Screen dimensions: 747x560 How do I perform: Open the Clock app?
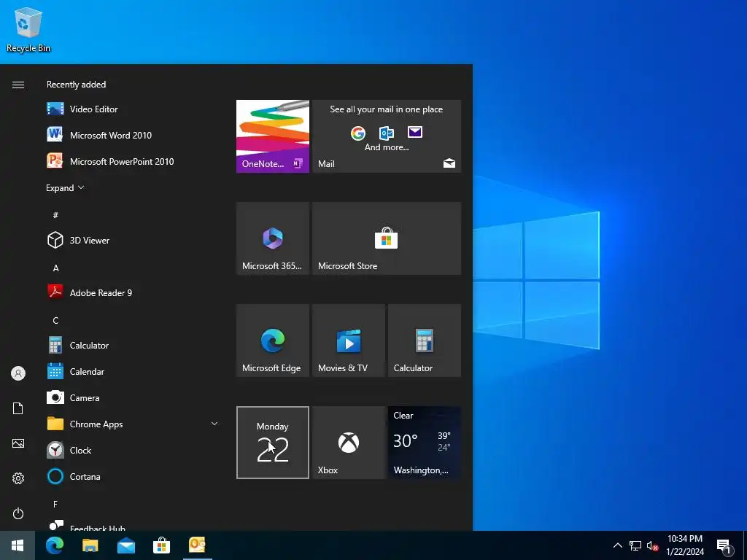(x=133, y=450)
